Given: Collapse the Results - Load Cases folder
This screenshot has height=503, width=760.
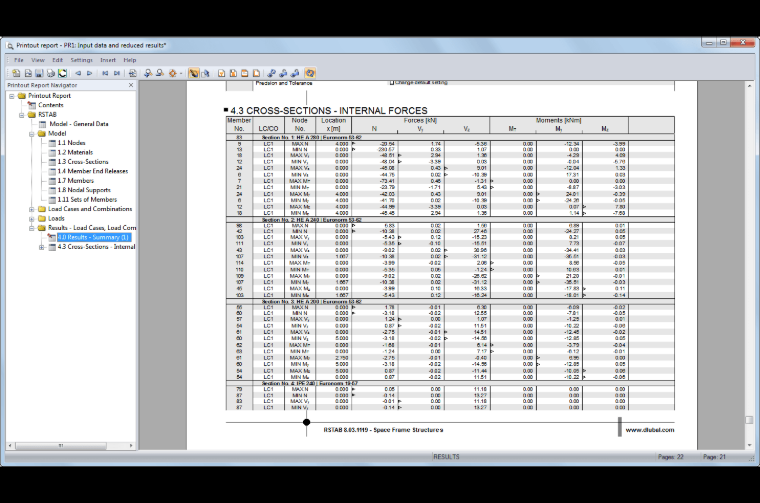Looking at the screenshot, I should [x=32, y=228].
